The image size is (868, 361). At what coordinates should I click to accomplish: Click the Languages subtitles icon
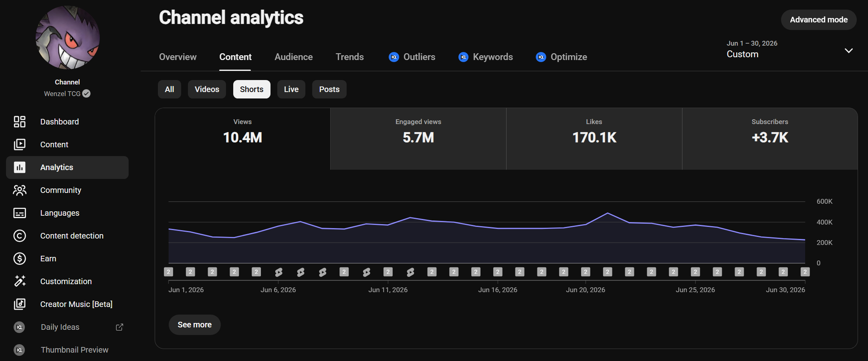click(x=20, y=213)
